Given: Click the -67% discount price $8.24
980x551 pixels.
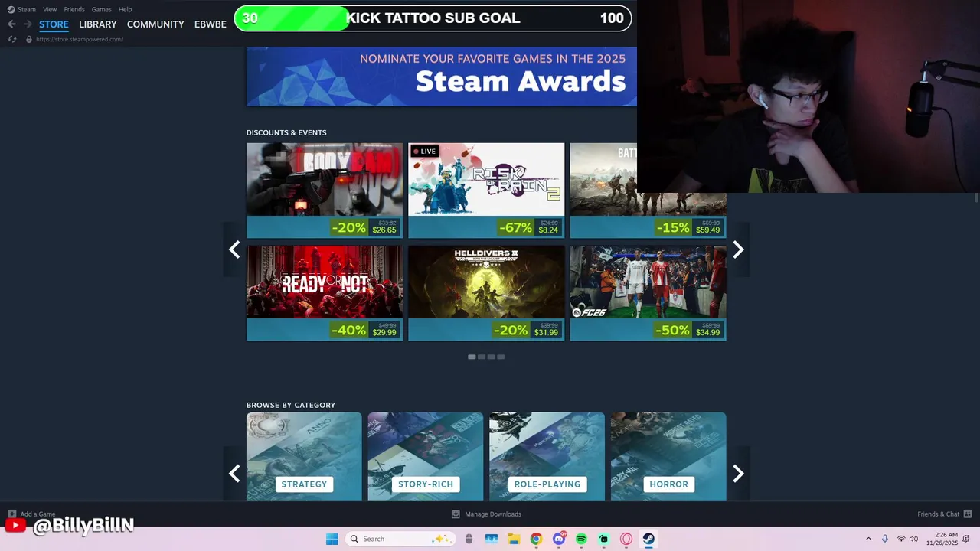Looking at the screenshot, I should (x=548, y=230).
